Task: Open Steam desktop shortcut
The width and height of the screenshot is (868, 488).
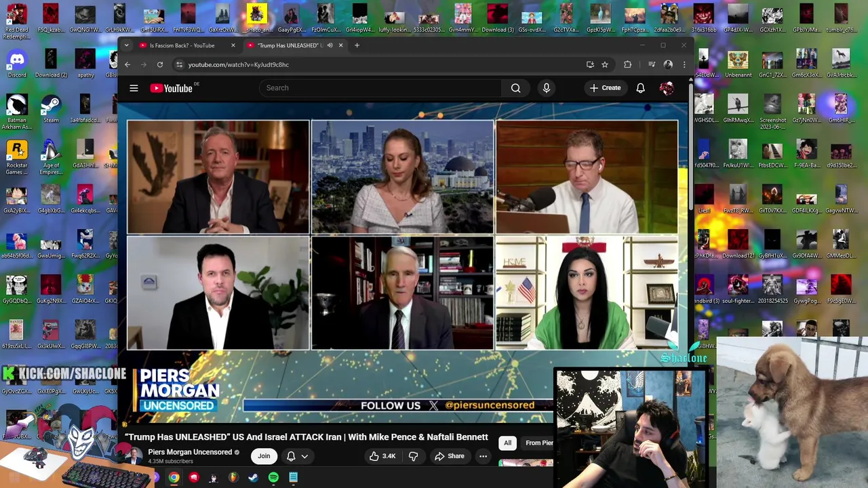Action: pyautogui.click(x=51, y=108)
